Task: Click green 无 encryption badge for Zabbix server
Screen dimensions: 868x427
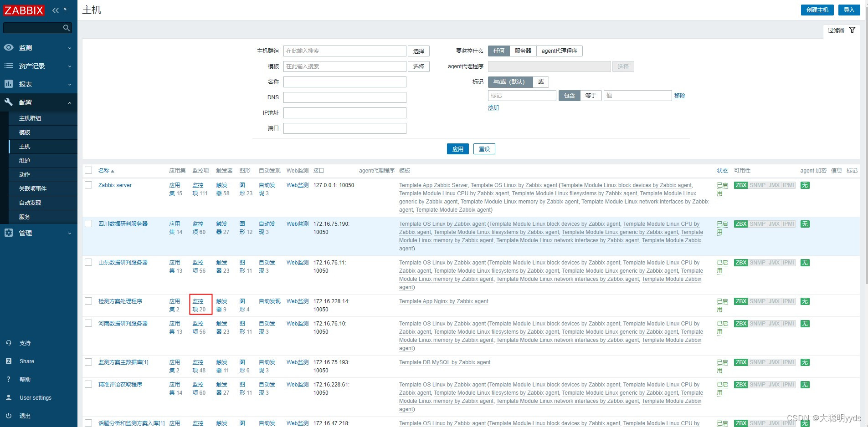Action: 805,185
